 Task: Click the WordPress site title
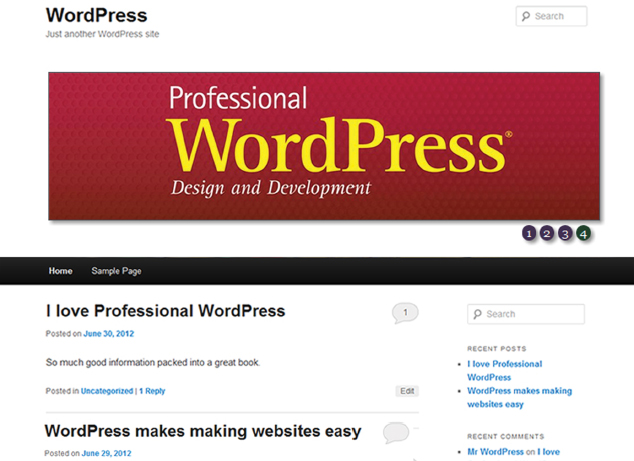pyautogui.click(x=96, y=15)
